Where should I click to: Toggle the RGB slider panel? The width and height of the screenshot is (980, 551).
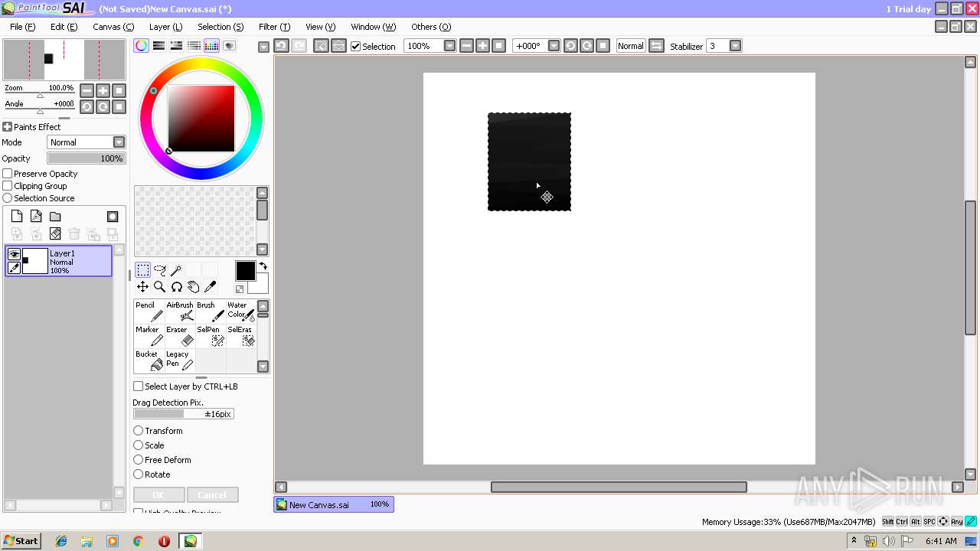[159, 46]
